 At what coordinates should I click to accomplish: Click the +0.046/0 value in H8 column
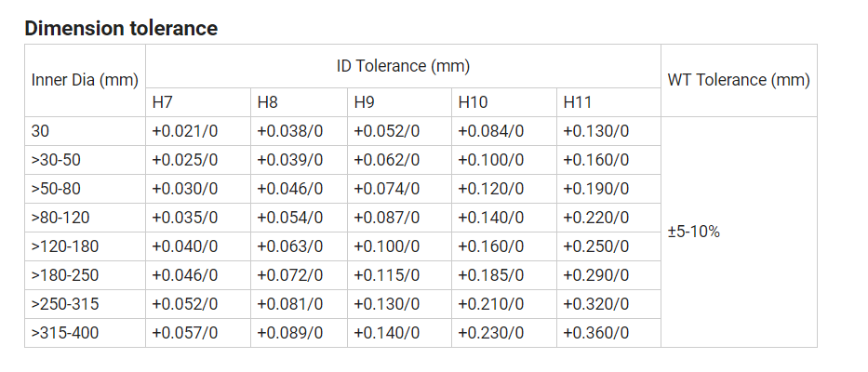(x=289, y=189)
